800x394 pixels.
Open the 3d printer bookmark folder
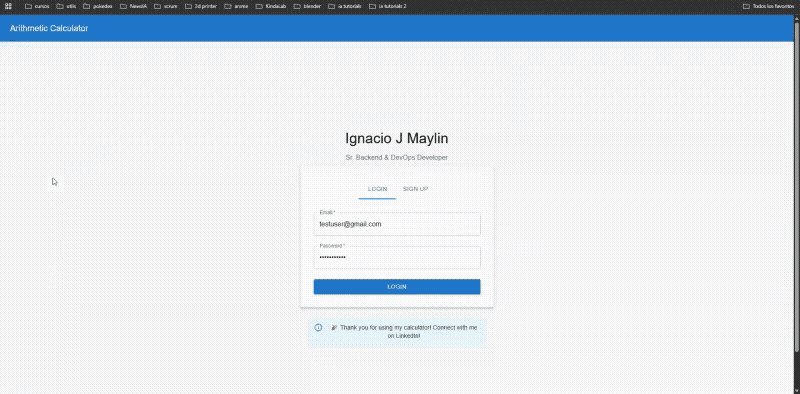[201, 6]
